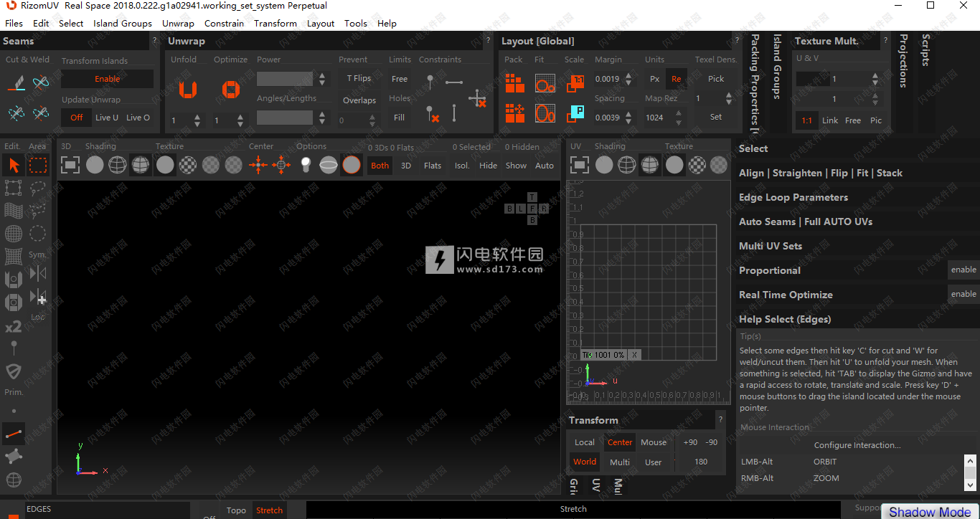
Task: Click Configure Interaction link
Action: [857, 445]
